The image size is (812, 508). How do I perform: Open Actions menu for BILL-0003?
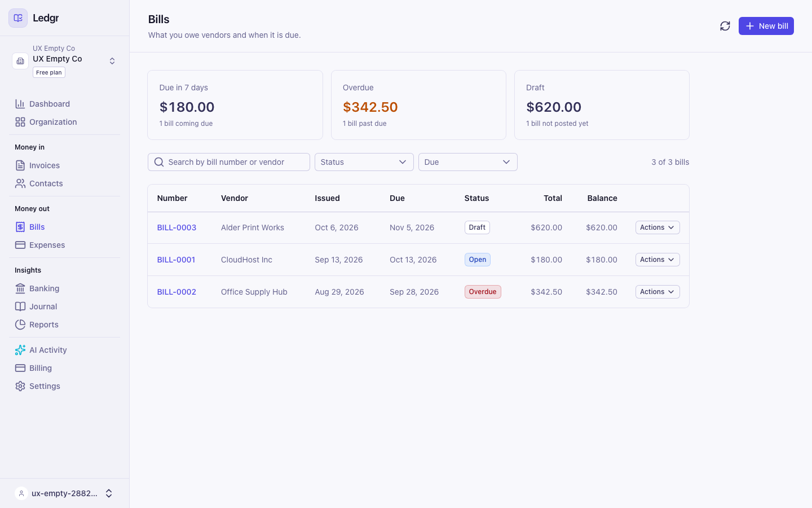coord(657,227)
